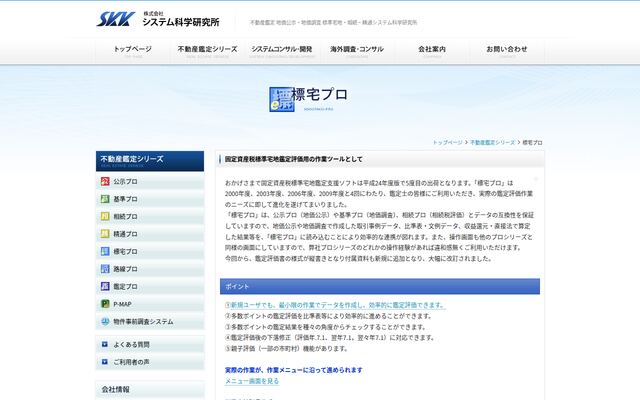The width and height of the screenshot is (640, 400).
Task: Open the 鑑定プロ sidebar link
Action: [150, 287]
